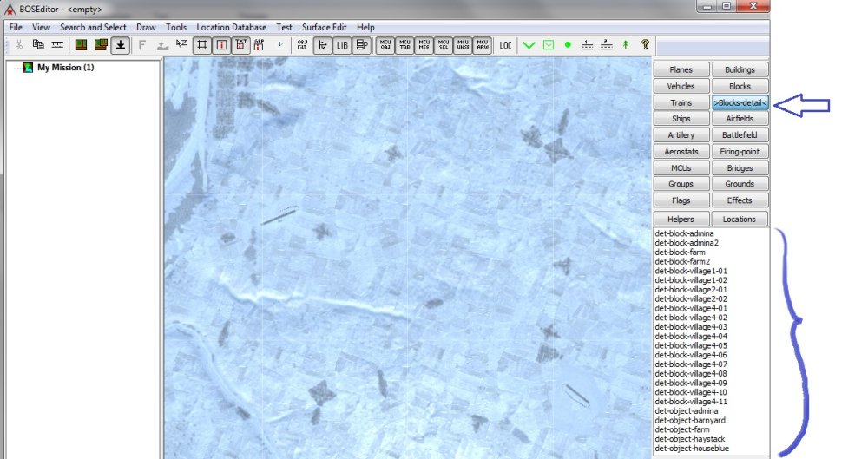Toggle the grid display toolbar button
868x459 pixels.
(x=202, y=44)
